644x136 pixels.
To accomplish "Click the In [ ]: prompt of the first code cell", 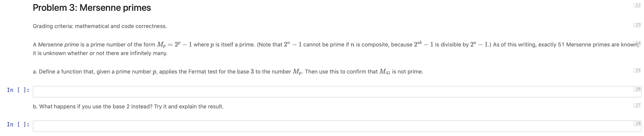I will coord(18,90).
